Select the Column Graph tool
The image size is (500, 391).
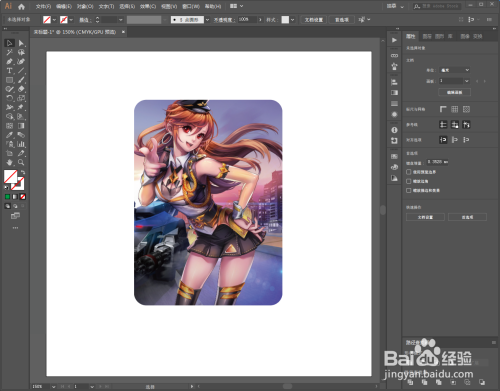[21, 144]
